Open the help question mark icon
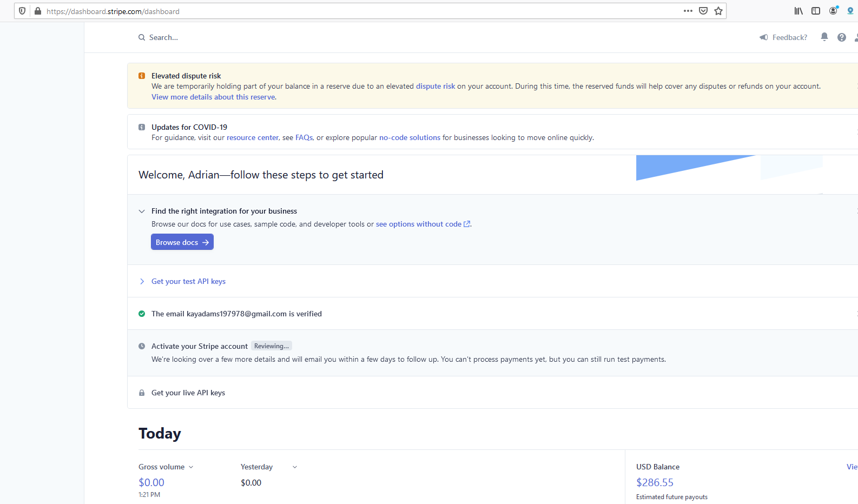Viewport: 858px width, 504px height. pyautogui.click(x=842, y=37)
